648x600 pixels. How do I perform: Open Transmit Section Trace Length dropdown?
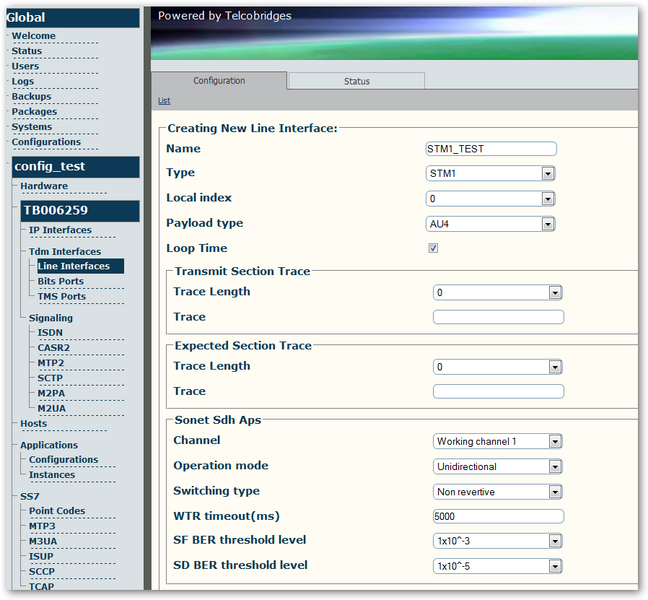(498, 293)
